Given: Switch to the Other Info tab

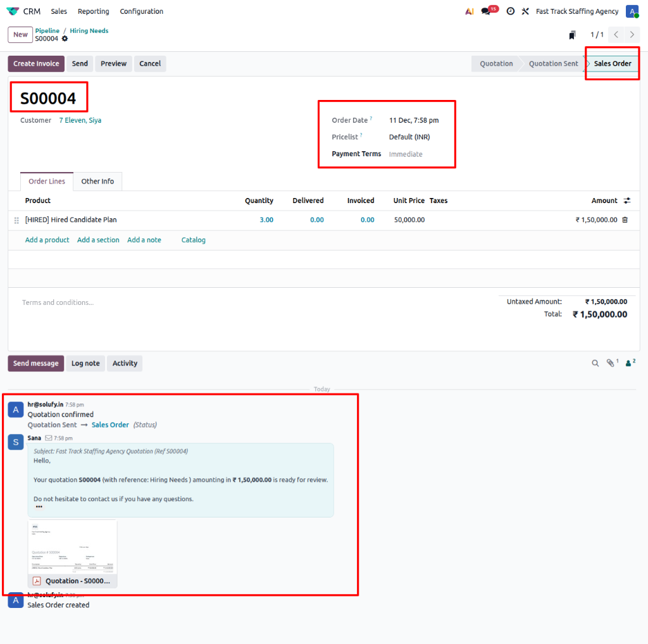Looking at the screenshot, I should coord(97,182).
